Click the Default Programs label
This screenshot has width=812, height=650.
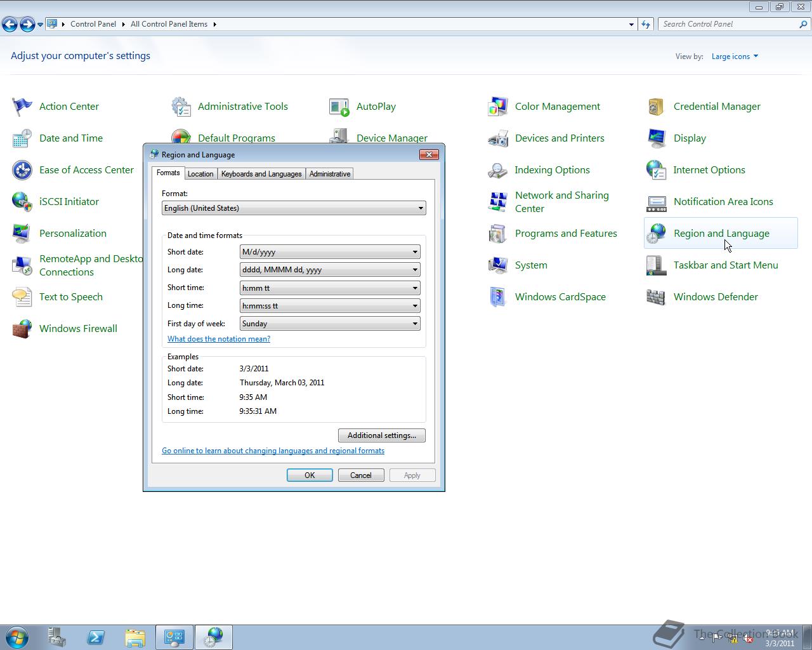click(237, 138)
